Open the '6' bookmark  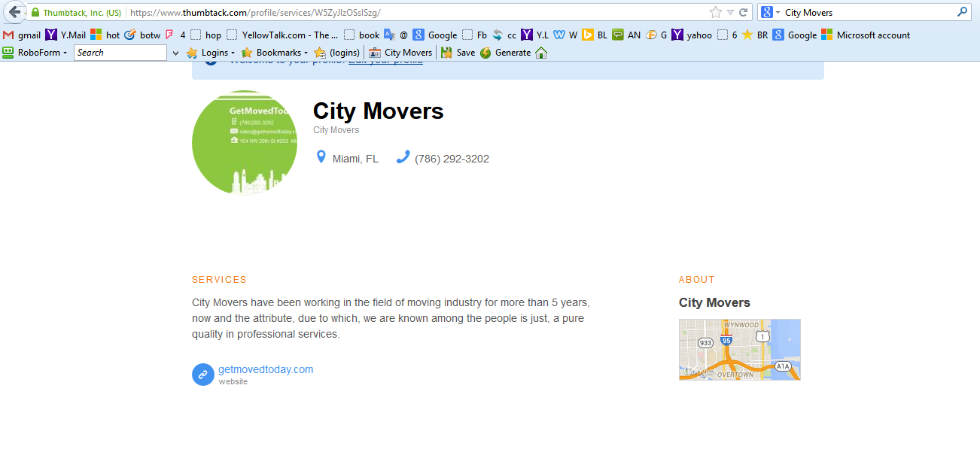(727, 35)
